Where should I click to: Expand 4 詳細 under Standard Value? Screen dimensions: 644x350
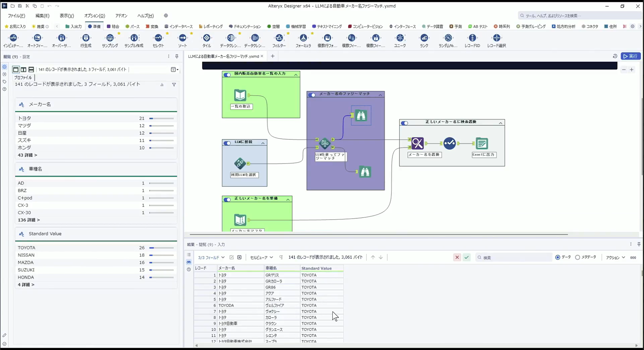[26, 285]
